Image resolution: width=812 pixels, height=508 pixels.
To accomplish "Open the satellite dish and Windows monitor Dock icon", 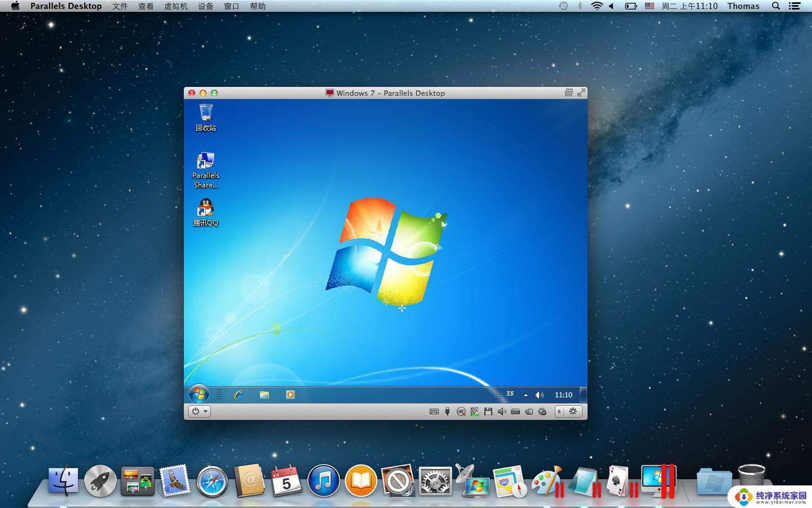I will coord(473,481).
